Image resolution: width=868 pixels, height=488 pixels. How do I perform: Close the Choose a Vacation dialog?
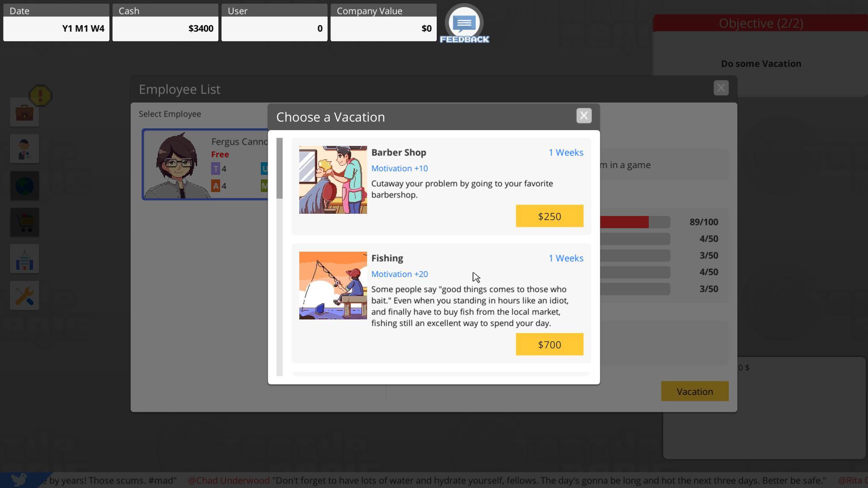click(x=584, y=116)
